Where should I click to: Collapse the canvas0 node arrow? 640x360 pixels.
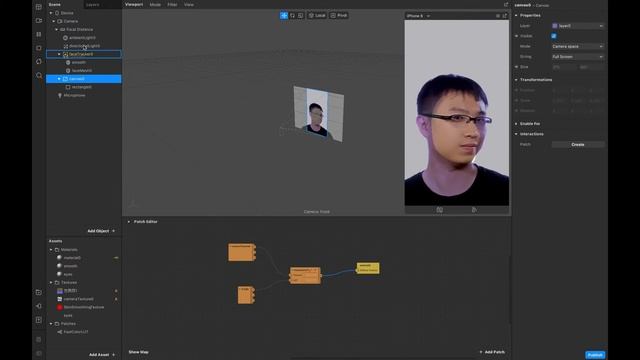(x=59, y=79)
